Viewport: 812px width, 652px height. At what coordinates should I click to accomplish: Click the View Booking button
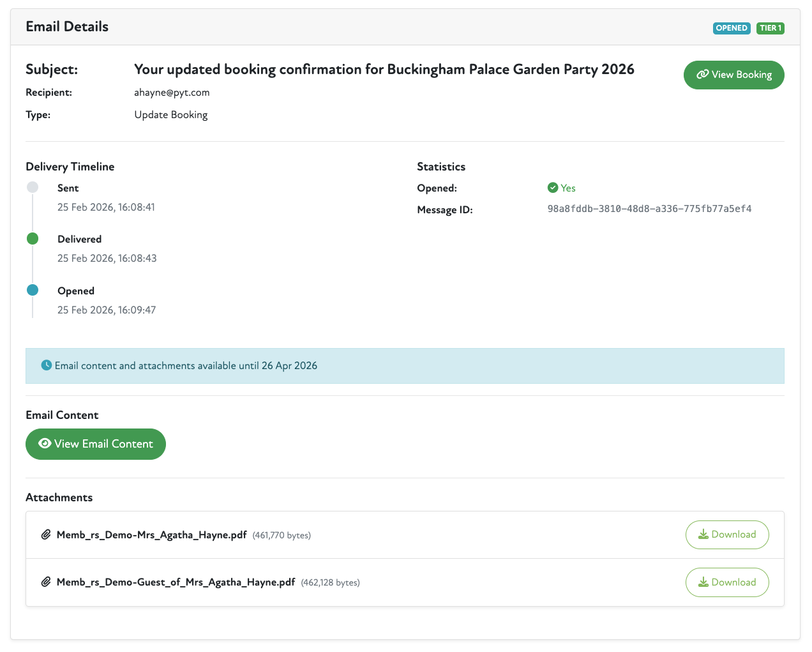733,75
